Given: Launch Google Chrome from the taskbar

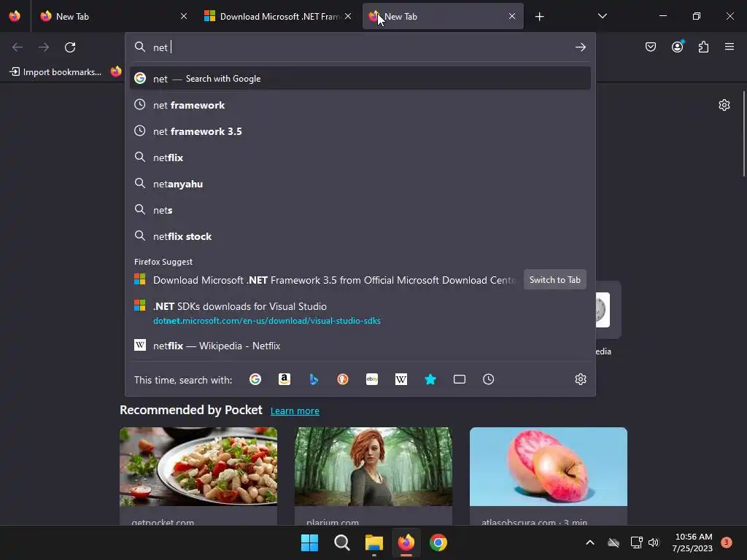Looking at the screenshot, I should click(x=438, y=542).
